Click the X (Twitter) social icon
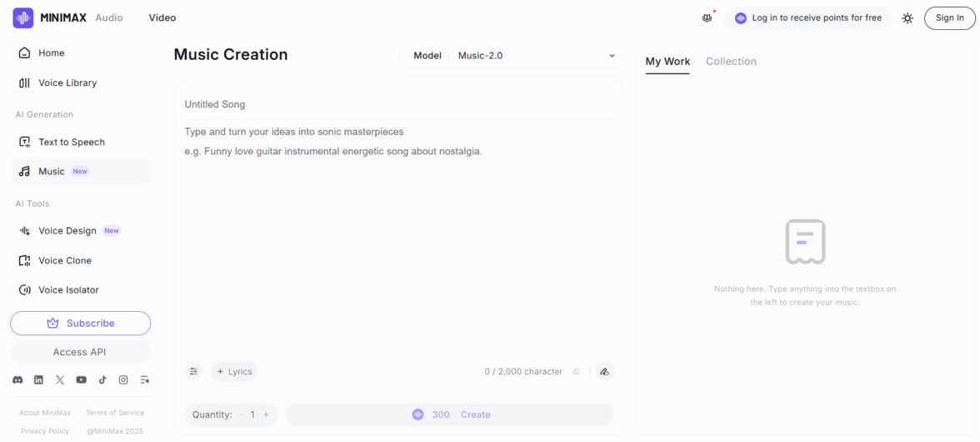This screenshot has width=980, height=442. point(60,379)
